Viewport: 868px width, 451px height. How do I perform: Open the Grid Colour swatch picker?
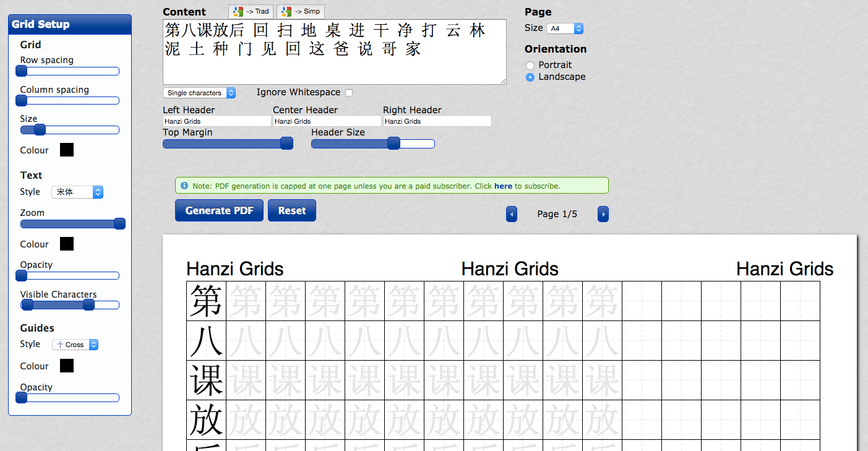click(66, 150)
